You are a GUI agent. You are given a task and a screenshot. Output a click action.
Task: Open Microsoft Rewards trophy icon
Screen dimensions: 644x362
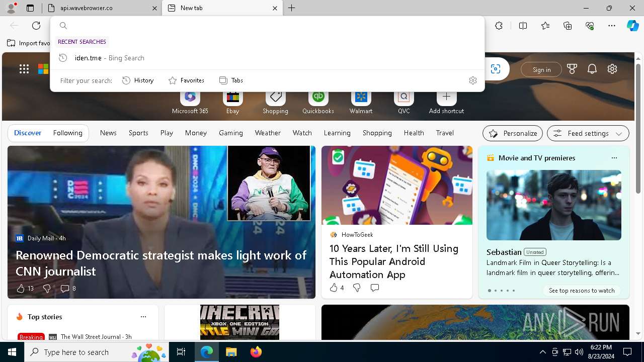(x=572, y=69)
